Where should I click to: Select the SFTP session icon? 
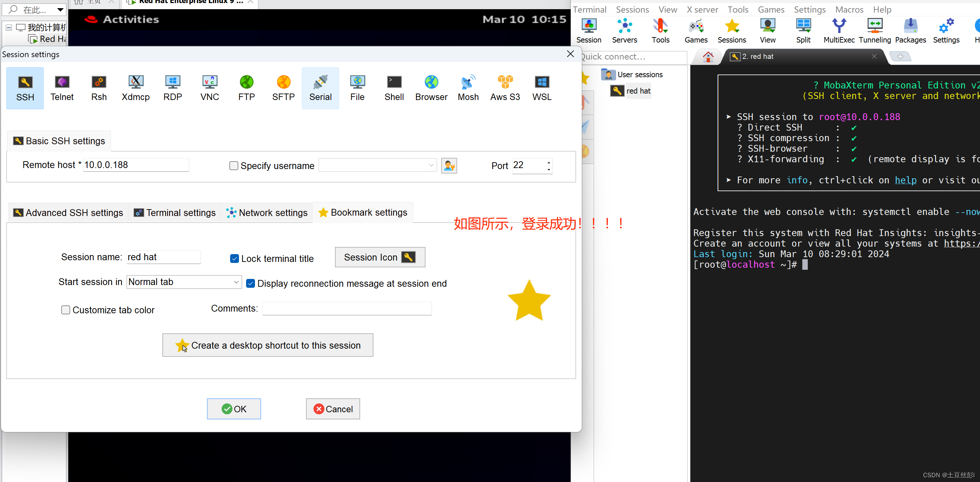[284, 88]
